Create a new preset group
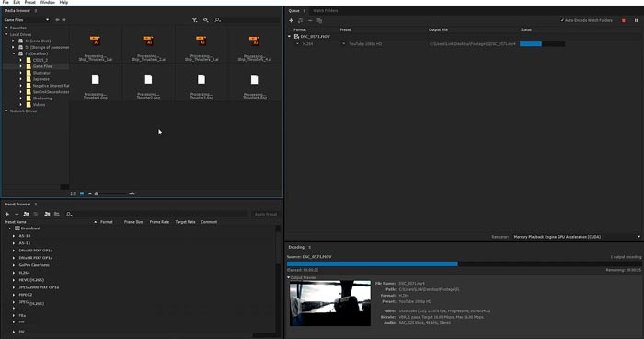Screen dimensions: 644x339 [x=26, y=214]
